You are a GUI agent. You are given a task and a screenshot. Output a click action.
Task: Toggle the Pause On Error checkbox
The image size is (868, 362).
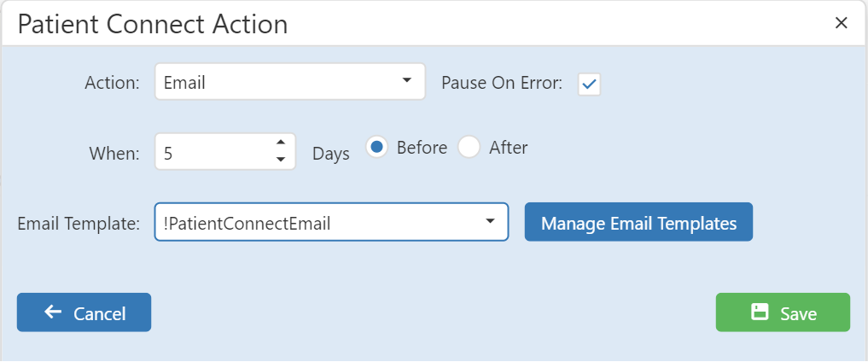(x=589, y=85)
